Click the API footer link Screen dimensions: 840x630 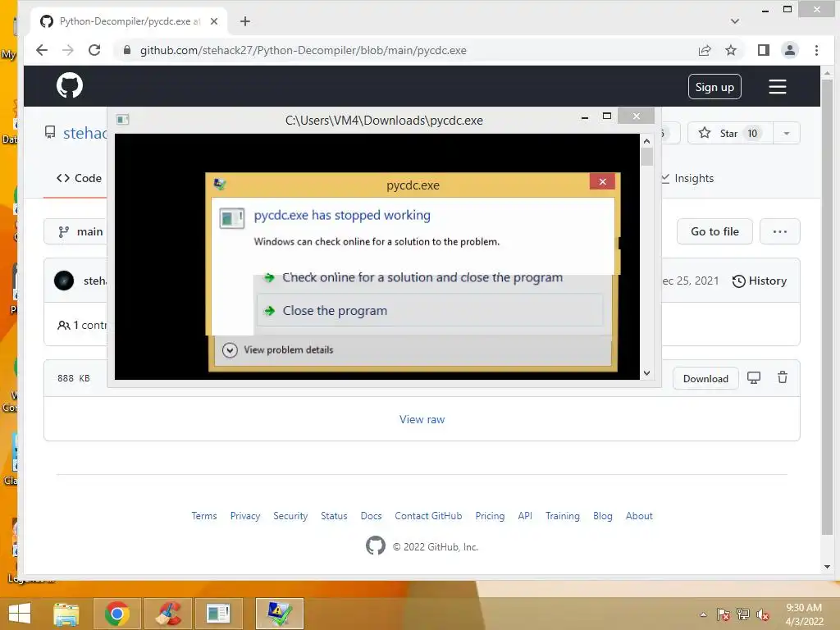pos(525,516)
